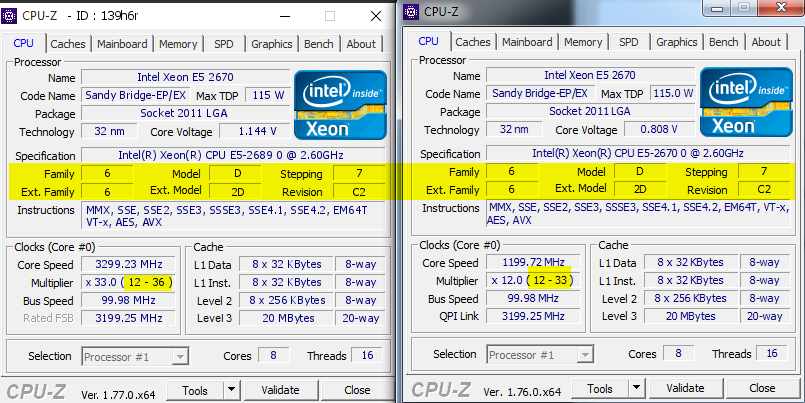The width and height of the screenshot is (805, 403).
Task: Click Close button in right window
Action: [x=762, y=389]
